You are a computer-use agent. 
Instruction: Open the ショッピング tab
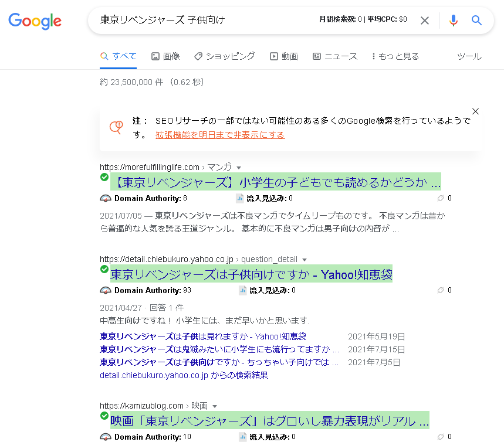224,56
